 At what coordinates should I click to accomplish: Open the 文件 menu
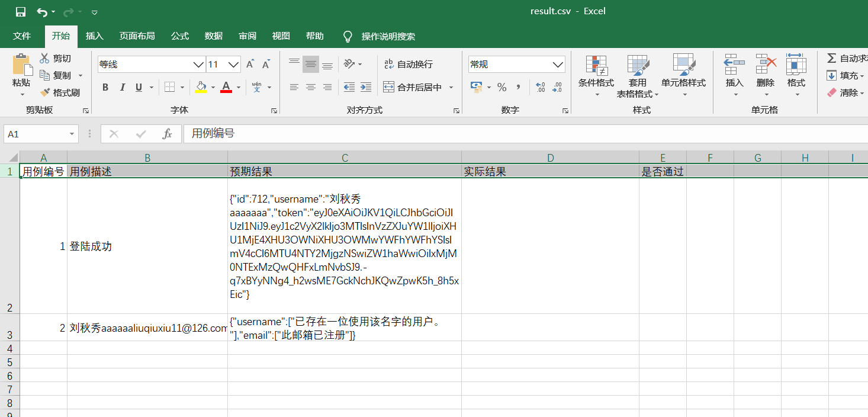22,36
